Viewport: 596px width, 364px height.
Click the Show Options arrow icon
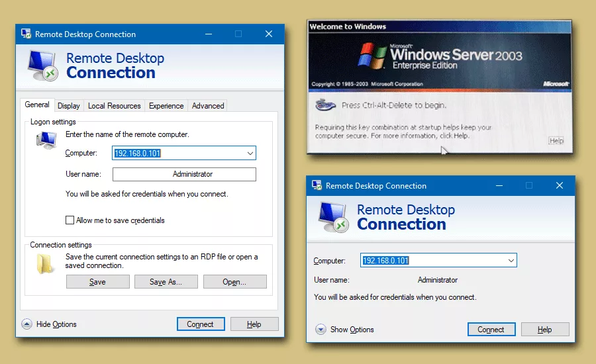point(321,330)
